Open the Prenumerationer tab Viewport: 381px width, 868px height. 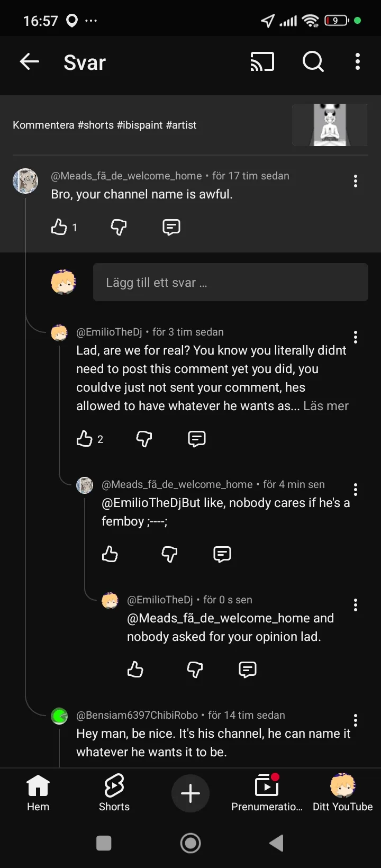point(267,793)
